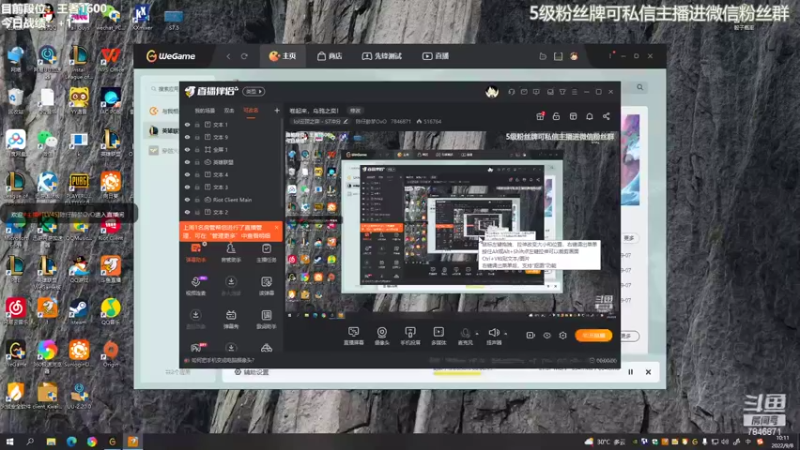Add a 多媒体 multimedia source
The width and height of the screenshot is (800, 450).
438,336
